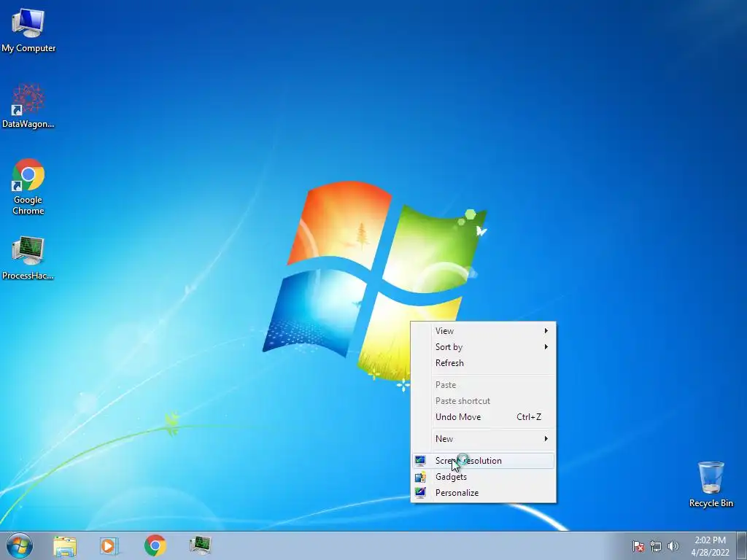
Task: Select Personalize from the context menu
Action: tap(483, 493)
